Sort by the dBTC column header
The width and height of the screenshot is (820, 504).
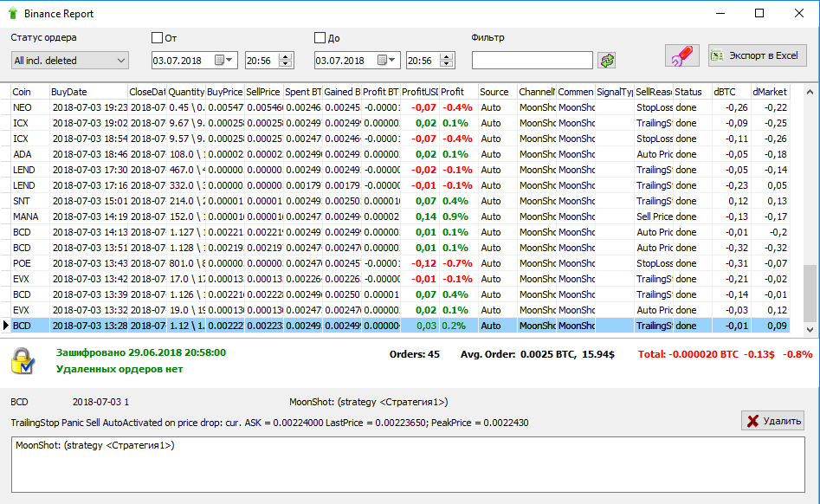pyautogui.click(x=731, y=92)
